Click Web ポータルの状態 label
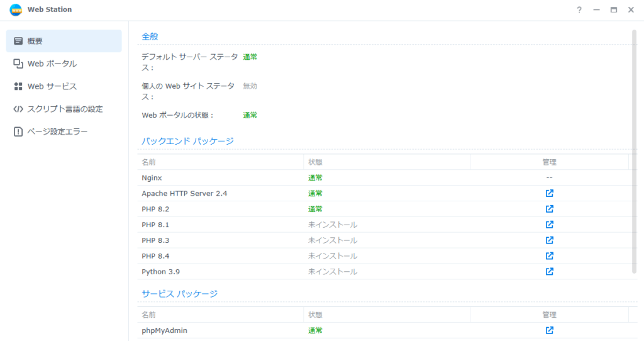The image size is (644, 341). pyautogui.click(x=178, y=115)
